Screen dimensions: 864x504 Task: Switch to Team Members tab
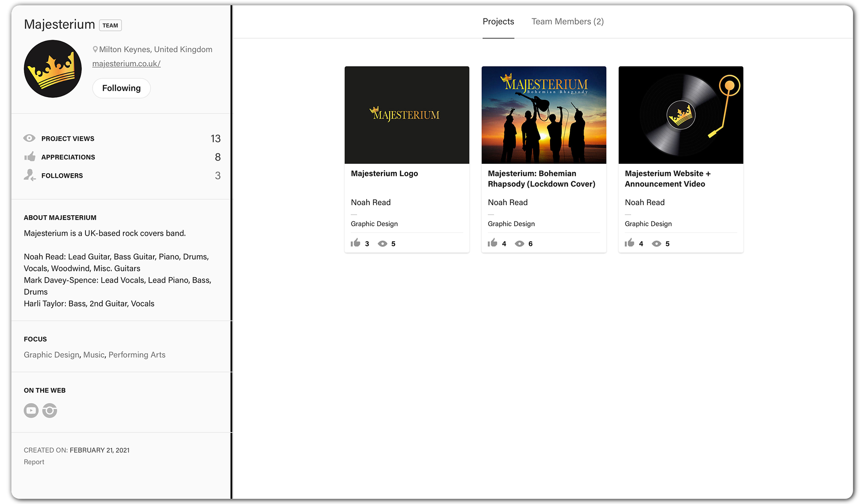click(567, 22)
